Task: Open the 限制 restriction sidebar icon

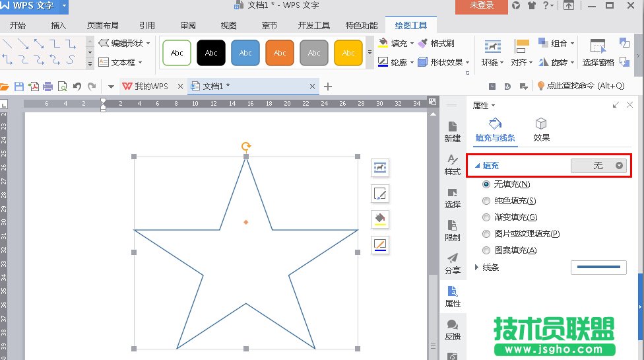Action: click(453, 230)
